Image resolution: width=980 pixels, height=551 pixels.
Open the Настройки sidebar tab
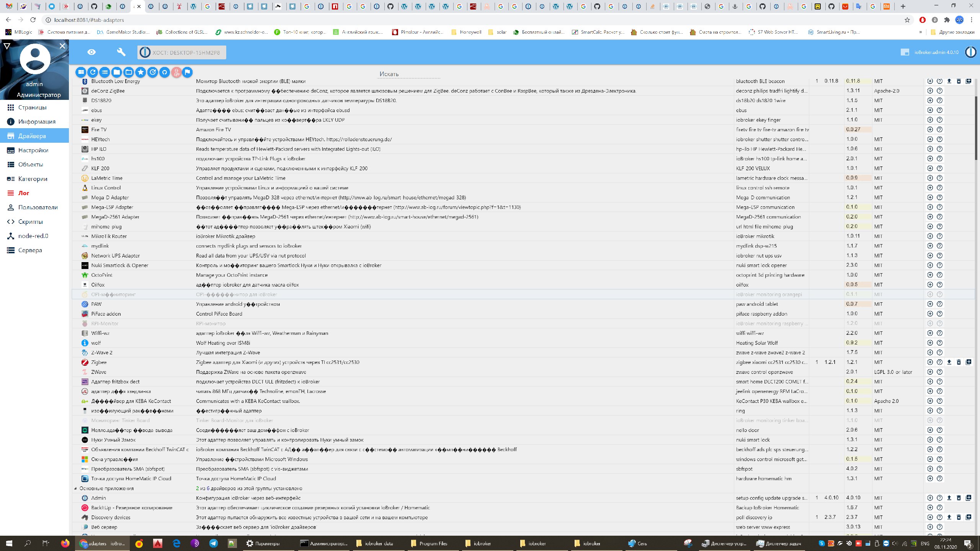pyautogui.click(x=34, y=150)
